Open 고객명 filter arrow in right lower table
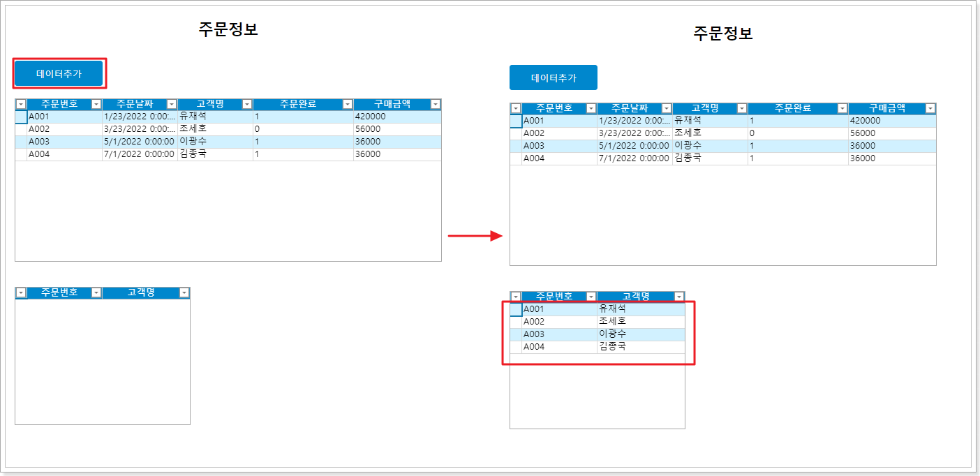Viewport: 980px width, 476px height. coord(679,297)
